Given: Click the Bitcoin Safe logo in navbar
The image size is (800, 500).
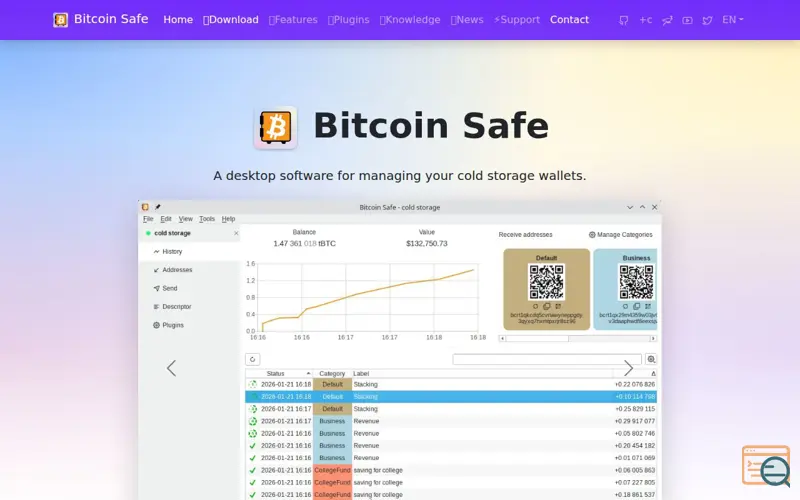Looking at the screenshot, I should (60, 20).
